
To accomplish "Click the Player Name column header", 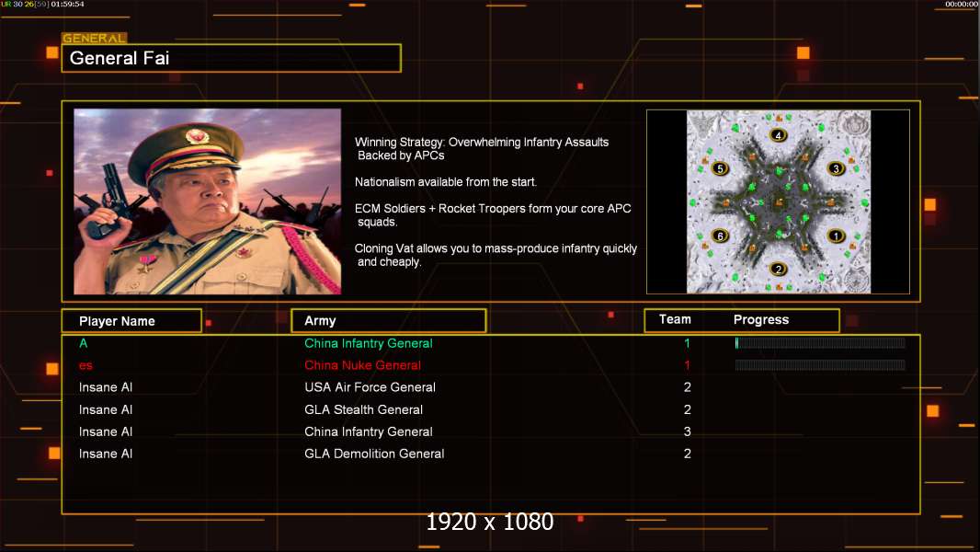I will pyautogui.click(x=131, y=321).
